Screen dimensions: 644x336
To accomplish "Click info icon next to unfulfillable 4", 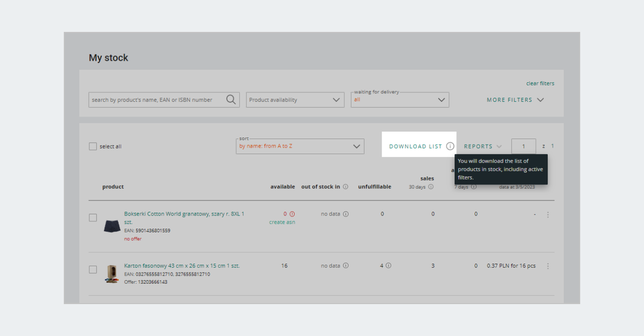I will click(388, 265).
